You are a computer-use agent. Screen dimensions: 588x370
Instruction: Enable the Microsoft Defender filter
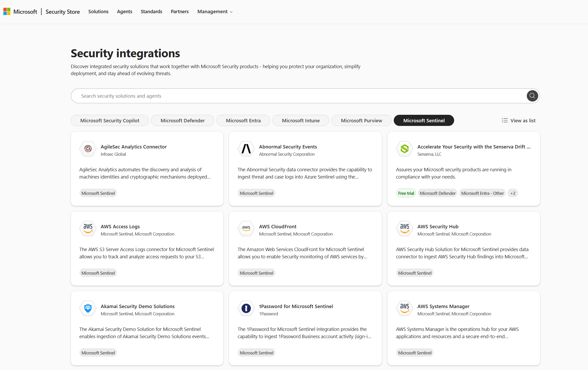[x=182, y=120]
